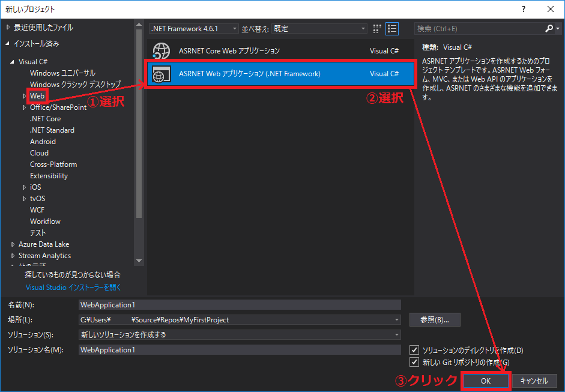Screen dimensions: 565x392
Task: Expand the Web tree node
Action: pyautogui.click(x=24, y=96)
